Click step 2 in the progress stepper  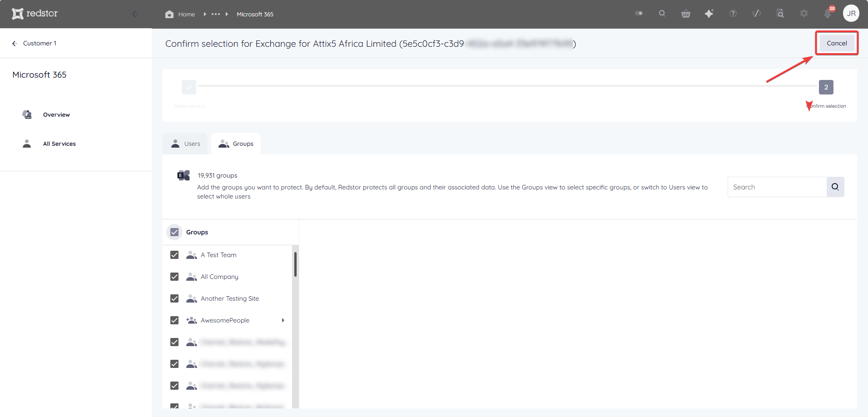tap(826, 87)
